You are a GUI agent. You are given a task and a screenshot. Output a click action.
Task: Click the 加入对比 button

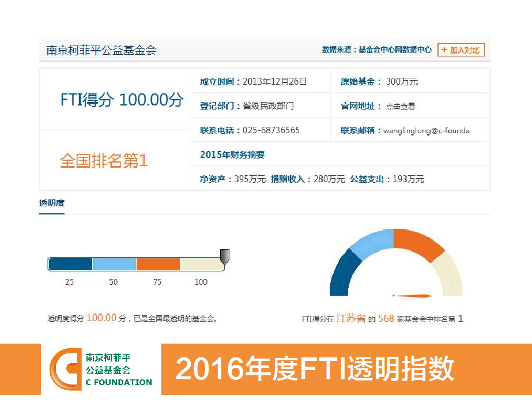(x=461, y=50)
